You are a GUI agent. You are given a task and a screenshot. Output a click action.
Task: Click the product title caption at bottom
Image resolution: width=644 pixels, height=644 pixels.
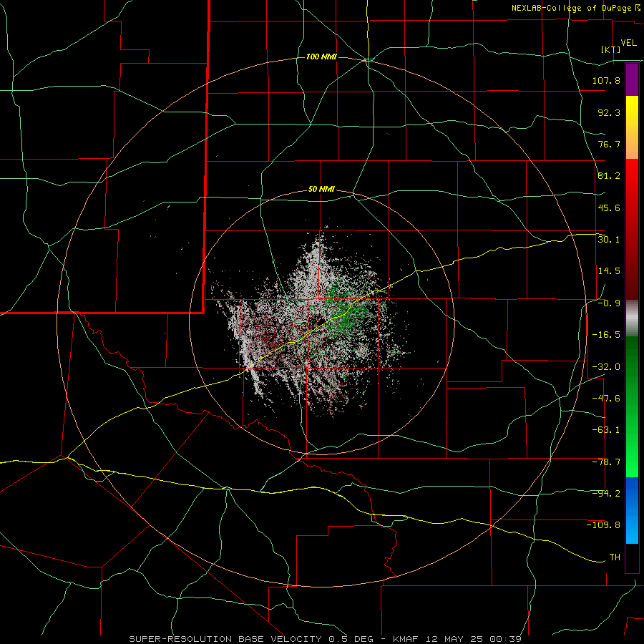(x=326, y=639)
